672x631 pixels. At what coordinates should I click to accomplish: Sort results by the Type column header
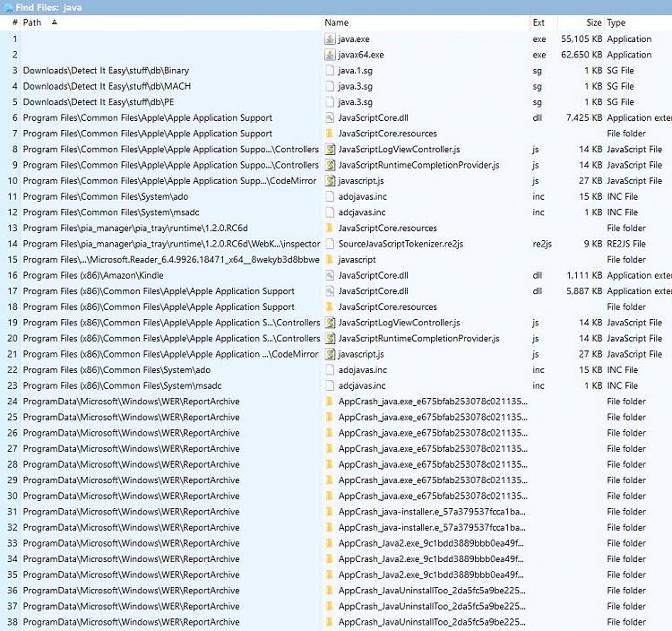(x=616, y=22)
